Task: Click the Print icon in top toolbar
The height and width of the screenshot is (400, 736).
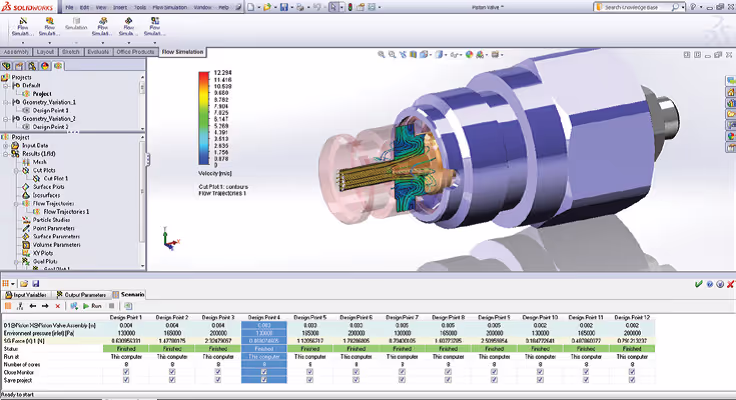Action: tap(300, 7)
